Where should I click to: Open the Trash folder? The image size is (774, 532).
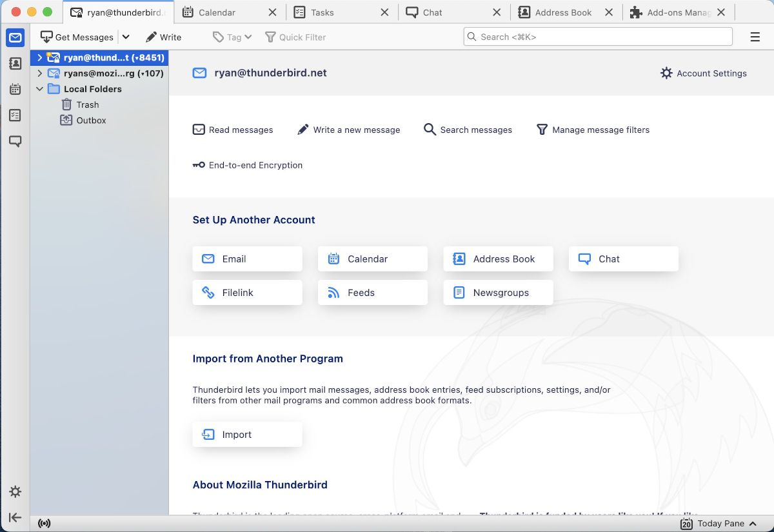point(99,104)
